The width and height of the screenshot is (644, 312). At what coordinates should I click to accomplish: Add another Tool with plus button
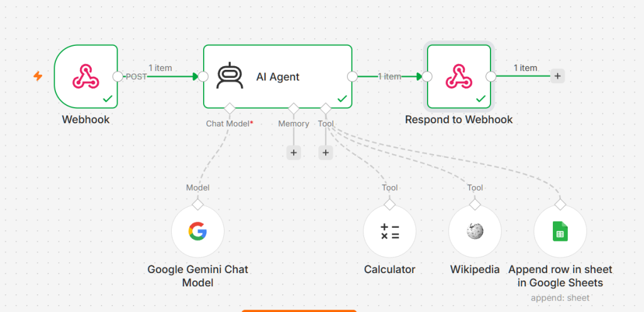(x=326, y=153)
